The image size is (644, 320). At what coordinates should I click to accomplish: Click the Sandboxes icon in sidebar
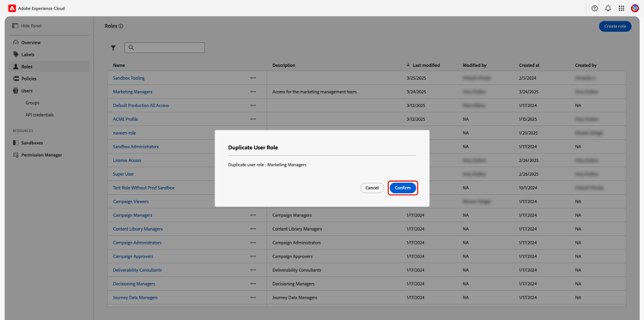15,142
